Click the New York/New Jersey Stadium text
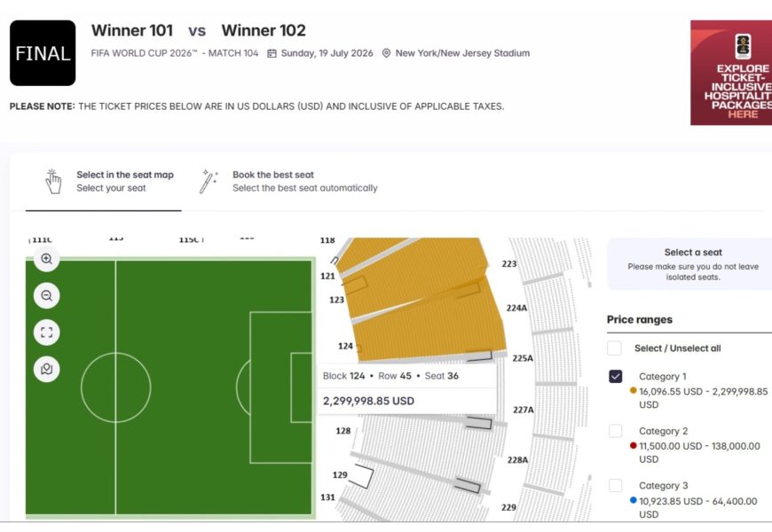Screen dimensions: 772x532 click(x=462, y=53)
